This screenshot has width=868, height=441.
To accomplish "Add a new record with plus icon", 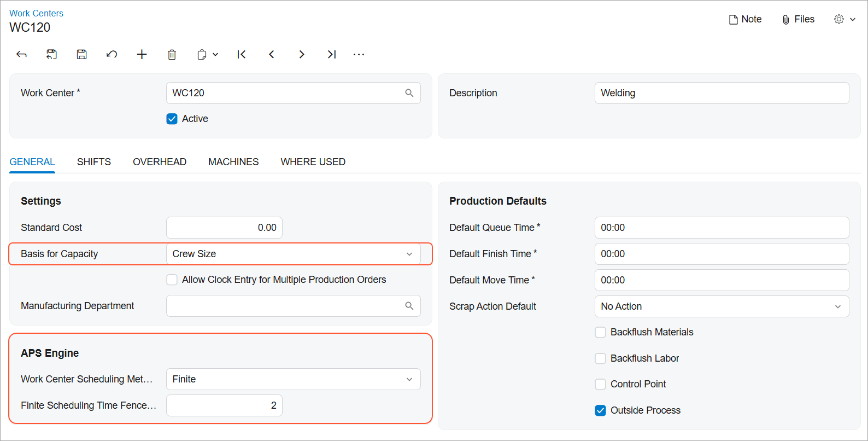I will [142, 54].
